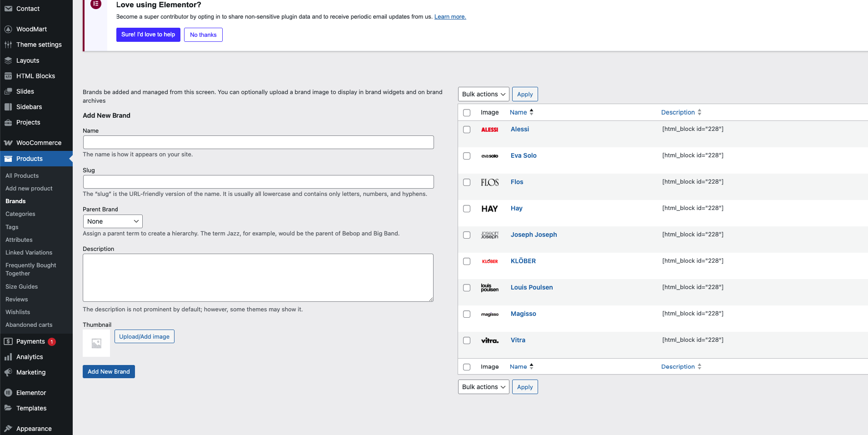Click the Slides icon in sidebar
The image size is (868, 435).
8,91
